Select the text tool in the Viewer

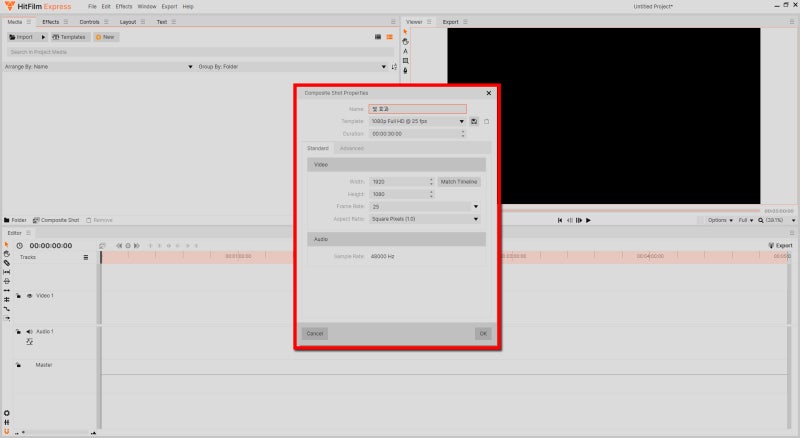pos(405,51)
